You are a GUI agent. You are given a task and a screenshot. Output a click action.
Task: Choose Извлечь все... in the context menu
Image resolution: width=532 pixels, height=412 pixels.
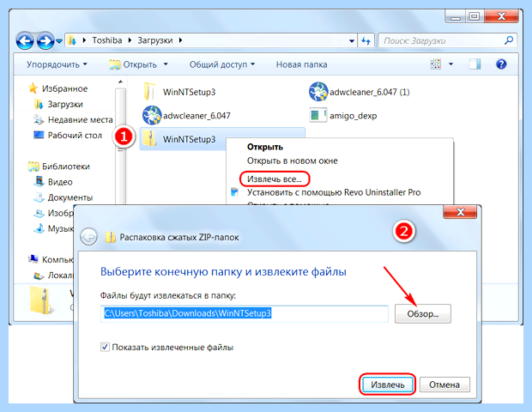[275, 179]
